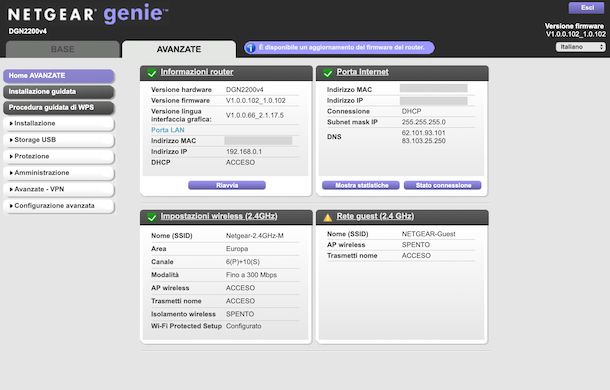Click the green checkmark beside Porta Internet
Image resolution: width=610 pixels, height=390 pixels.
[328, 73]
